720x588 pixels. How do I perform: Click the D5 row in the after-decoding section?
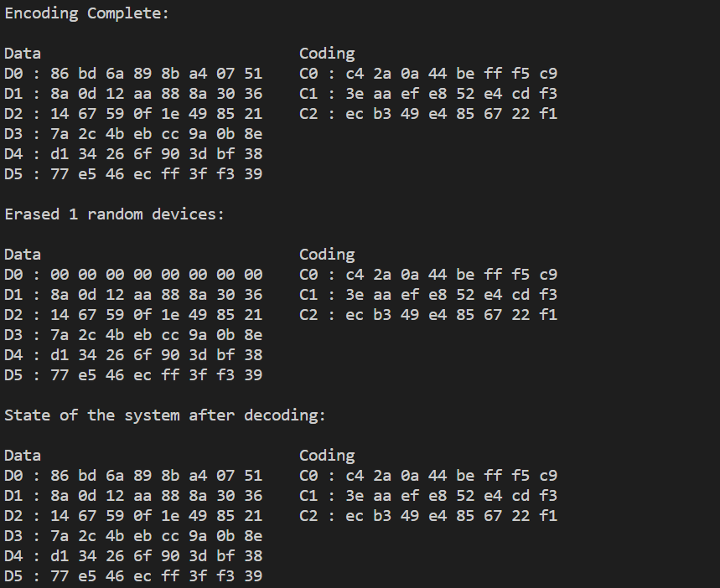tap(133, 576)
